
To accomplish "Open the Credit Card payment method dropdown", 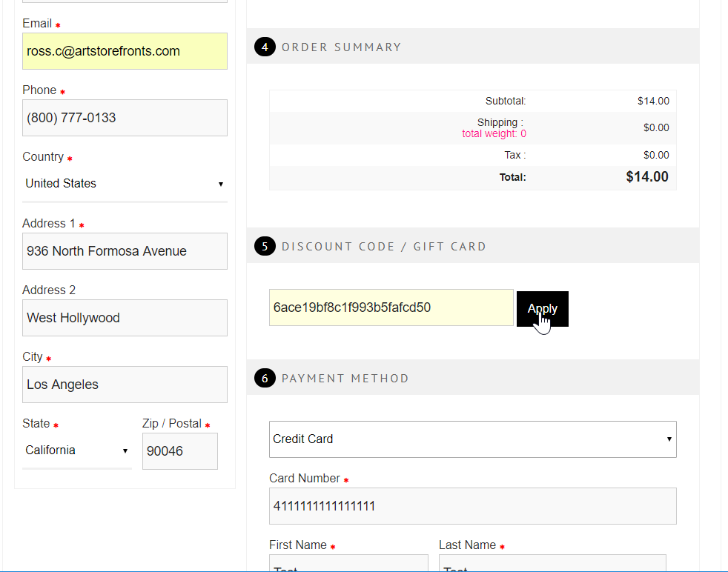I will (472, 439).
